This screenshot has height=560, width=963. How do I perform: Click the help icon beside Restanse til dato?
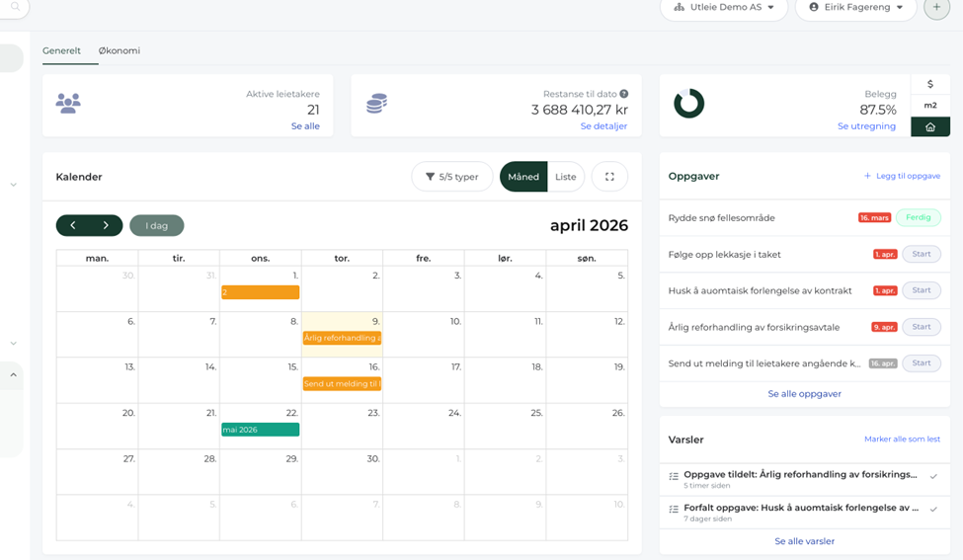click(x=624, y=94)
